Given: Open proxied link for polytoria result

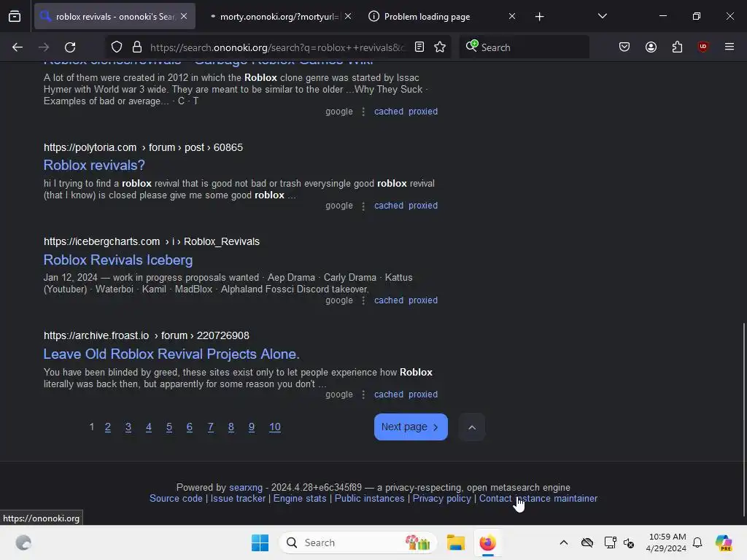Looking at the screenshot, I should (422, 205).
